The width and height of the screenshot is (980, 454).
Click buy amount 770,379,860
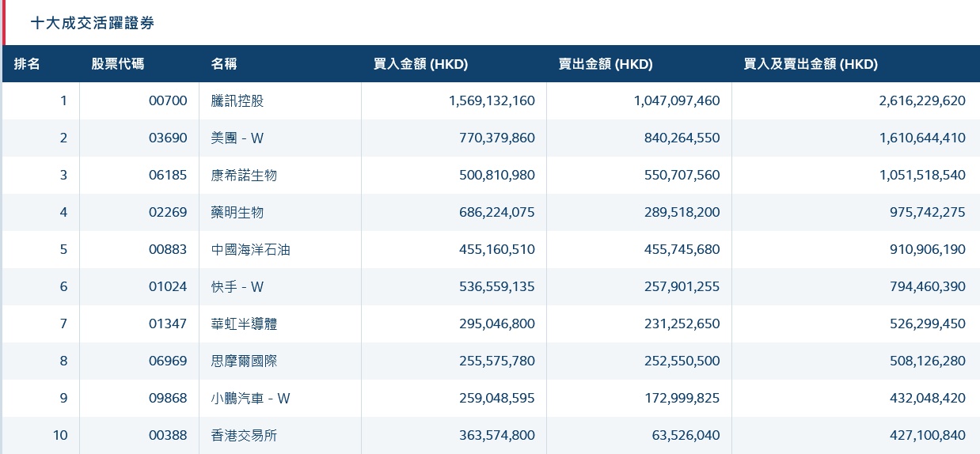pyautogui.click(x=497, y=138)
